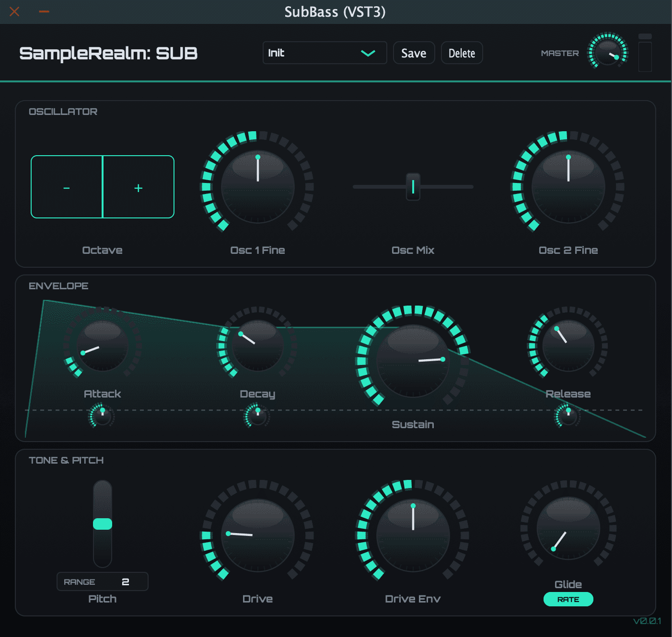The height and width of the screenshot is (637, 672).
Task: Click the Osc 2 Fine knob
Action: point(568,186)
